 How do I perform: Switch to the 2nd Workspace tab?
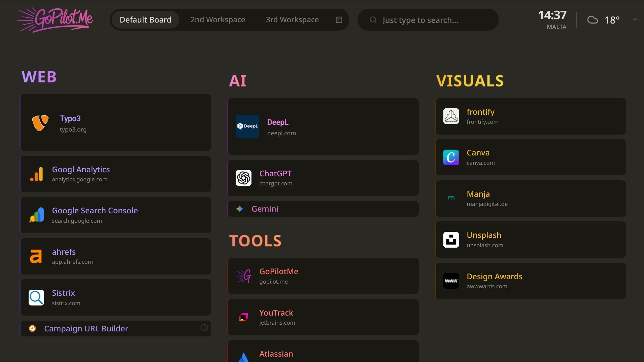pos(217,20)
